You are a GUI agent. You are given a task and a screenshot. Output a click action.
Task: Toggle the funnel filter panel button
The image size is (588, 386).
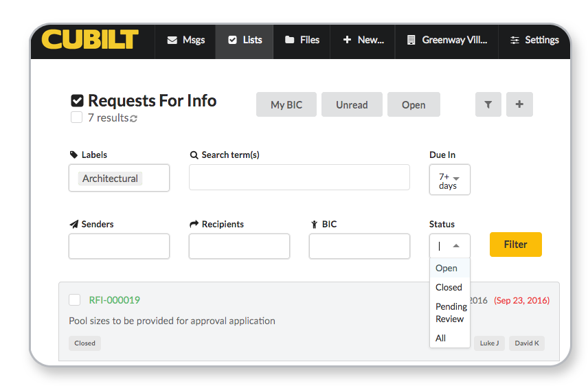coord(488,104)
